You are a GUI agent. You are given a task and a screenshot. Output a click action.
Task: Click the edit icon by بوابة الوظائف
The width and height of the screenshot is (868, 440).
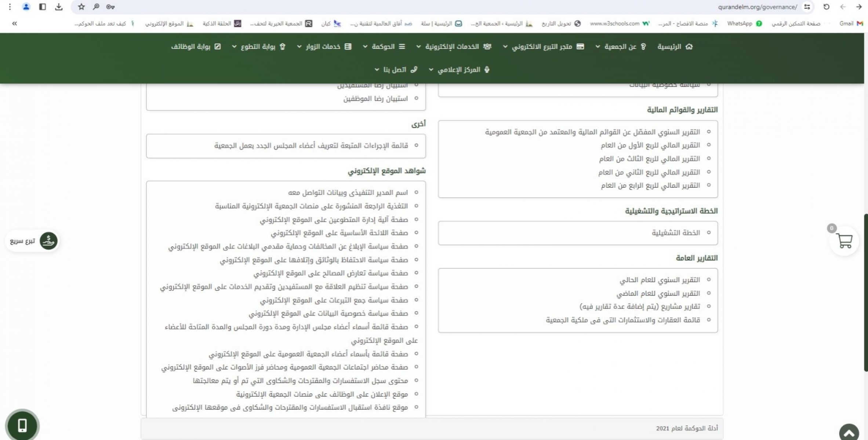tap(217, 47)
